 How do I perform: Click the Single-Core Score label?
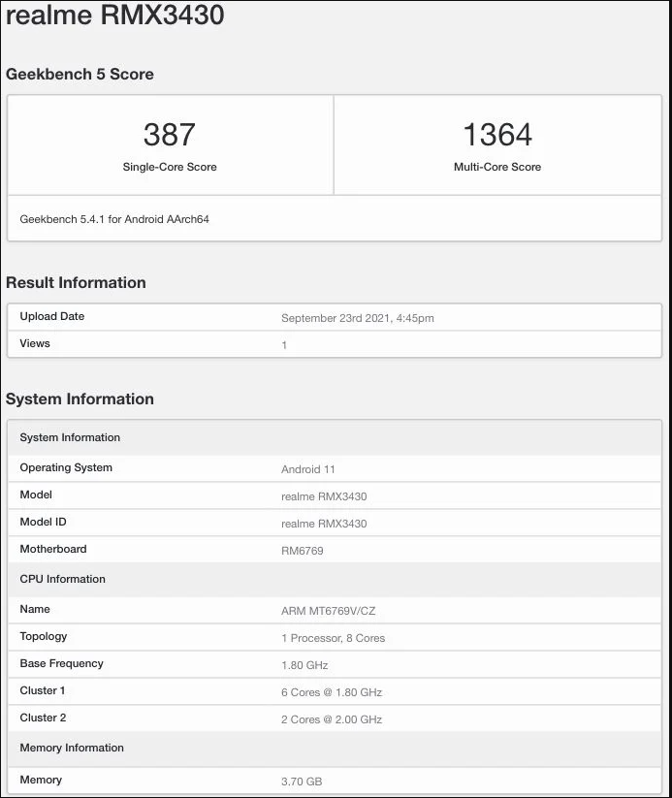(170, 167)
